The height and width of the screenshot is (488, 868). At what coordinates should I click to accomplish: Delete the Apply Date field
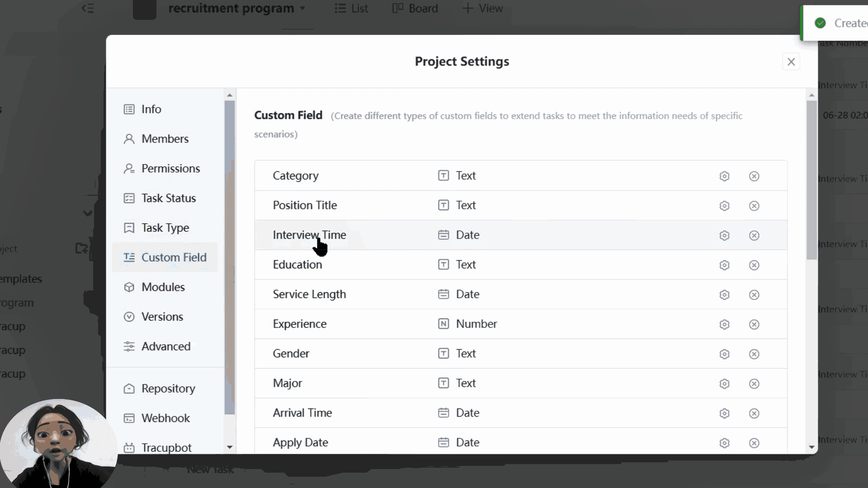click(x=754, y=443)
